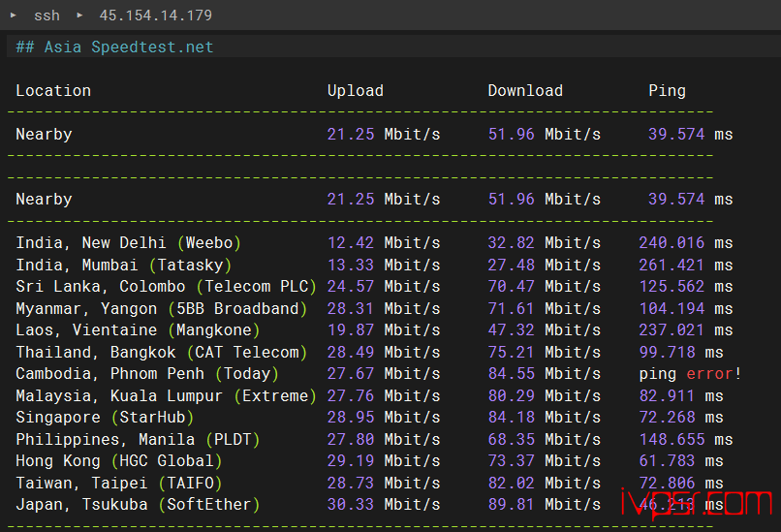
Task: Select the 45.154.14.179 breadcrumb item
Action: pyautogui.click(x=155, y=16)
